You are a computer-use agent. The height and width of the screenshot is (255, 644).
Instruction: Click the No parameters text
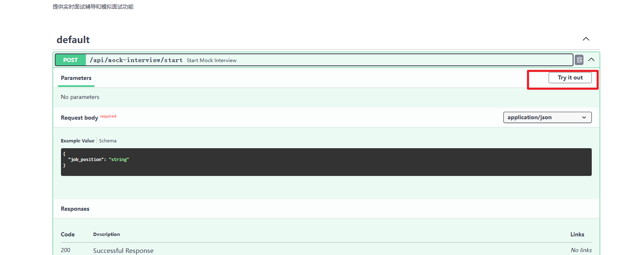tap(80, 97)
